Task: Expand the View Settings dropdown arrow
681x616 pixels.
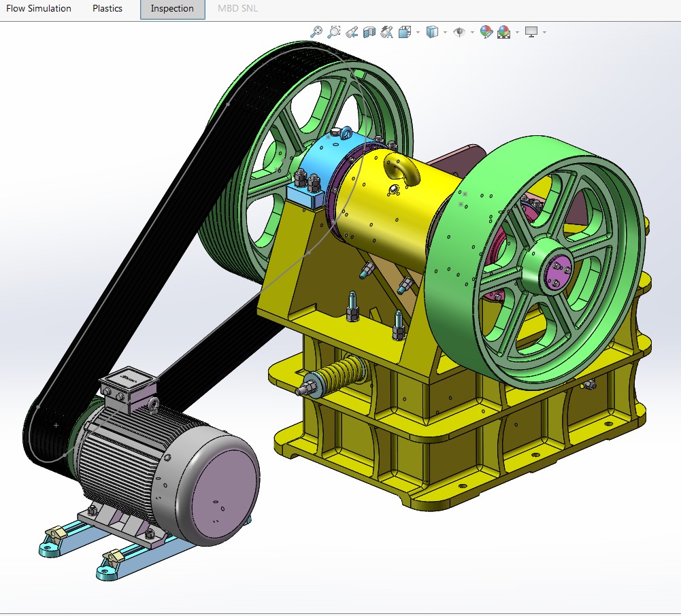Action: click(x=544, y=32)
